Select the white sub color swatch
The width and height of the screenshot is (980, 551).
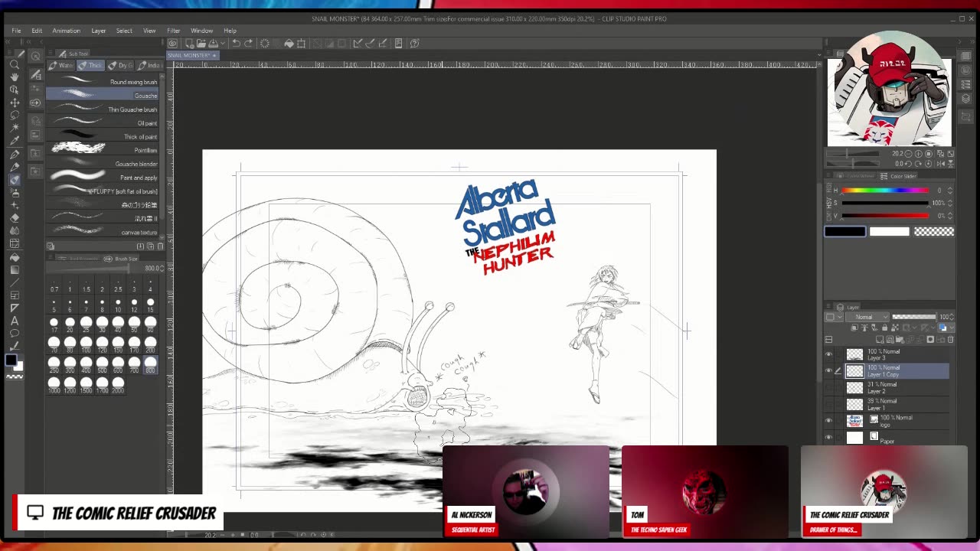[x=889, y=232]
